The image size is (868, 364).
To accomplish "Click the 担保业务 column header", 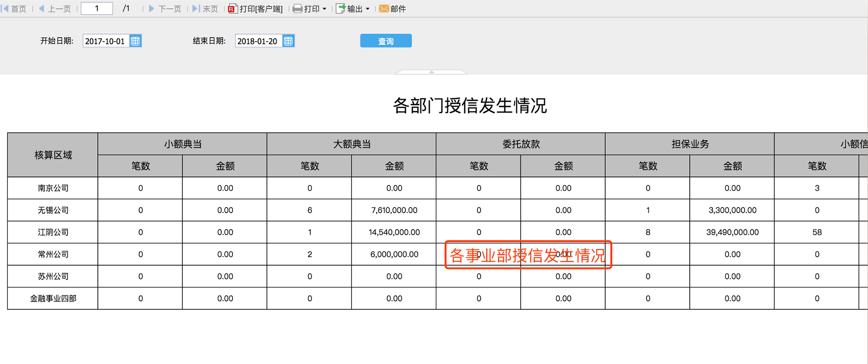I will point(690,144).
